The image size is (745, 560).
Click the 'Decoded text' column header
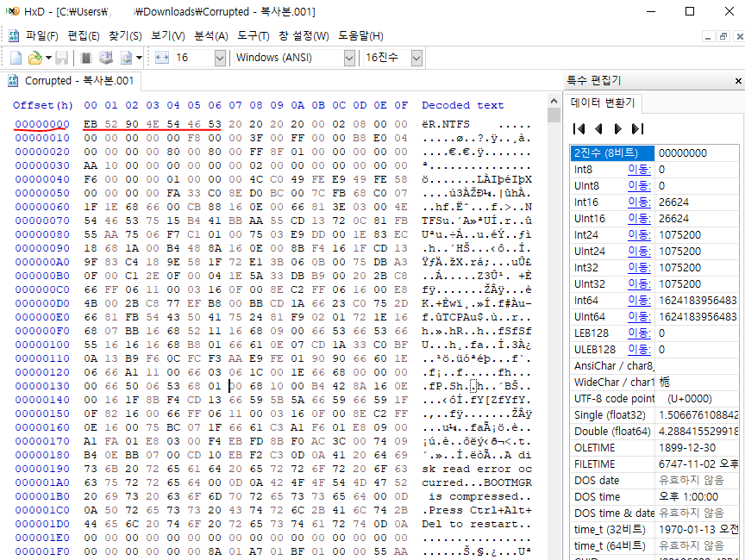[463, 105]
